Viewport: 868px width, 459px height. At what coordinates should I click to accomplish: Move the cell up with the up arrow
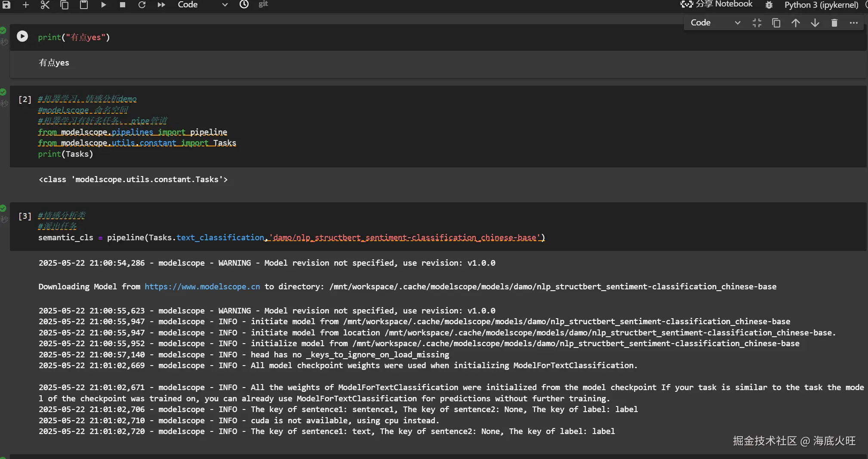[x=796, y=23]
